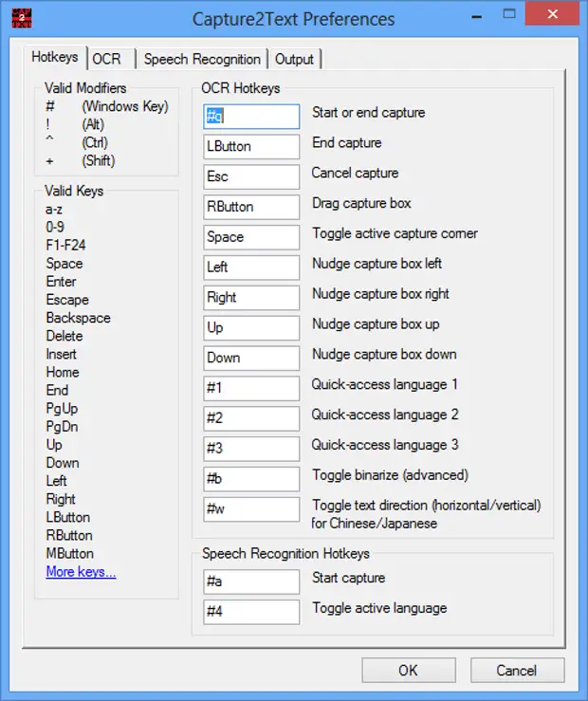The width and height of the screenshot is (588, 701).
Task: Select the Output tab
Action: (x=294, y=59)
